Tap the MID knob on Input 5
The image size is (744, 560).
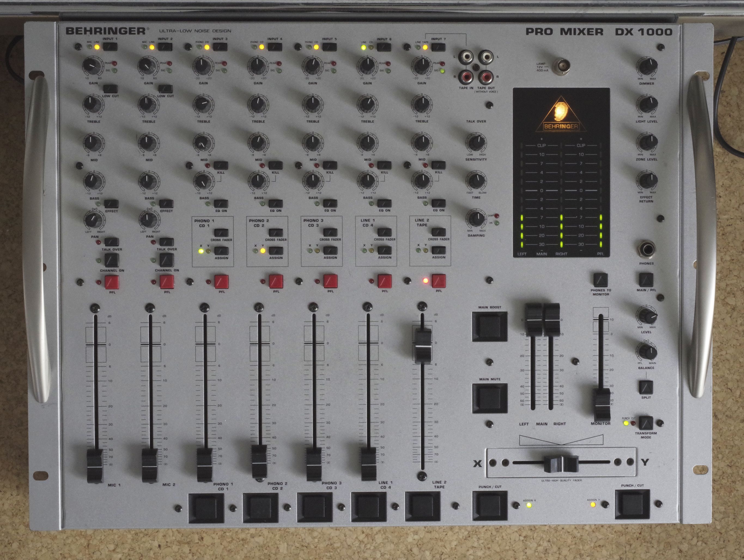[312, 143]
